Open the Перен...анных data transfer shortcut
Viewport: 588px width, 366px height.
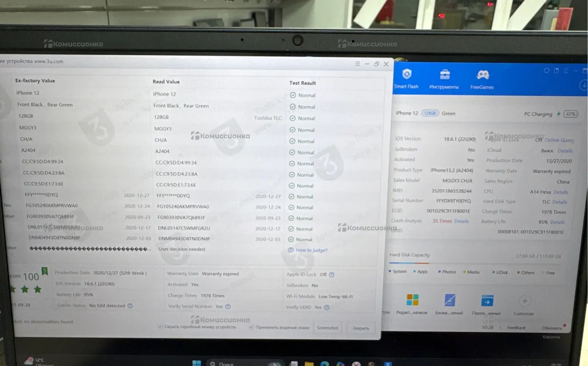point(487,301)
